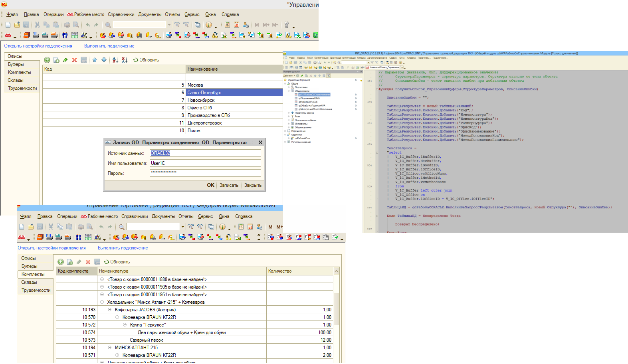Viewport: 628px width, 364px height.
Task: Click the Пароль field in dialog
Action: tap(205, 173)
